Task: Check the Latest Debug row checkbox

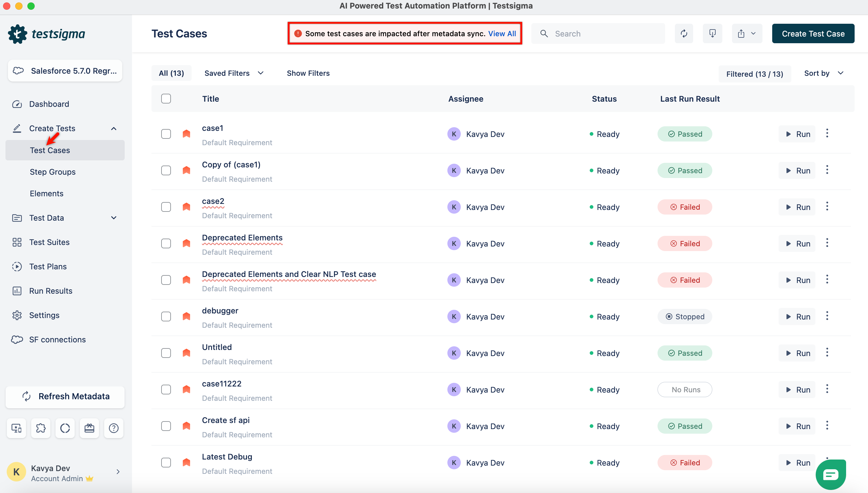Action: [x=166, y=463]
